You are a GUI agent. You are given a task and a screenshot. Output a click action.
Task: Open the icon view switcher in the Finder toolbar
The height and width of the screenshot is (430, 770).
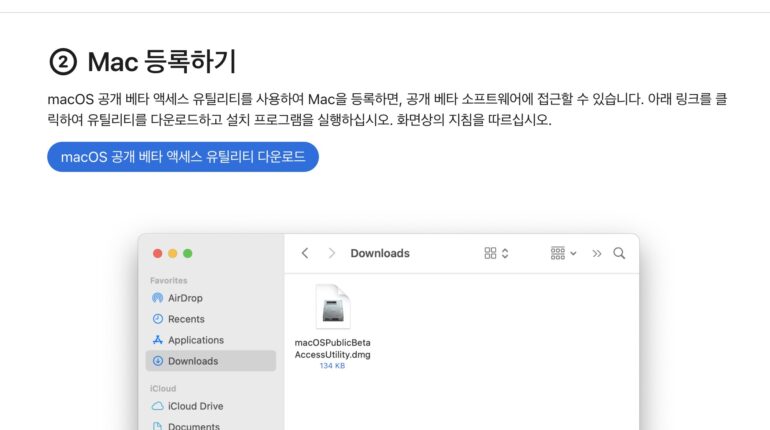tap(496, 254)
